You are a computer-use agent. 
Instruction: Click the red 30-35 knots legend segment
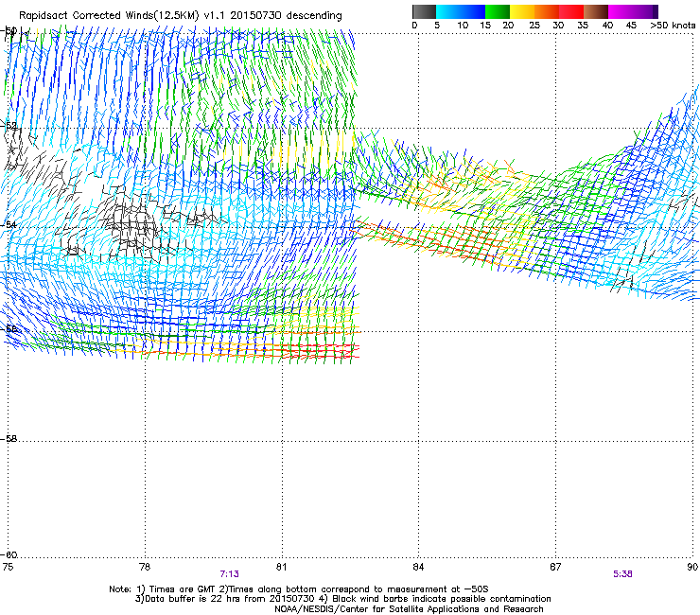[x=571, y=11]
